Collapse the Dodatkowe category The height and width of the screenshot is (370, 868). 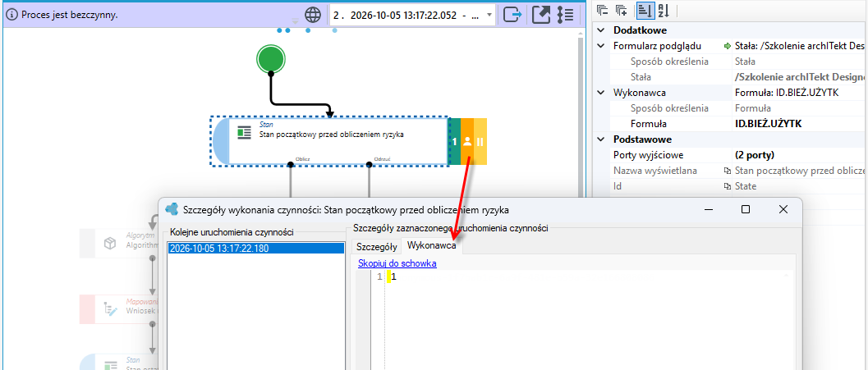click(x=601, y=30)
